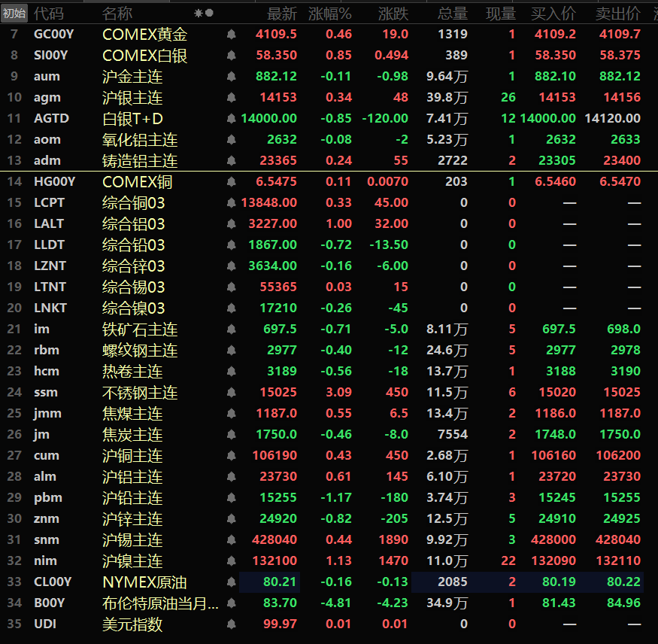The height and width of the screenshot is (644, 658).
Task: Click latest price 428040 of 沪锡主连
Action: 274,539
